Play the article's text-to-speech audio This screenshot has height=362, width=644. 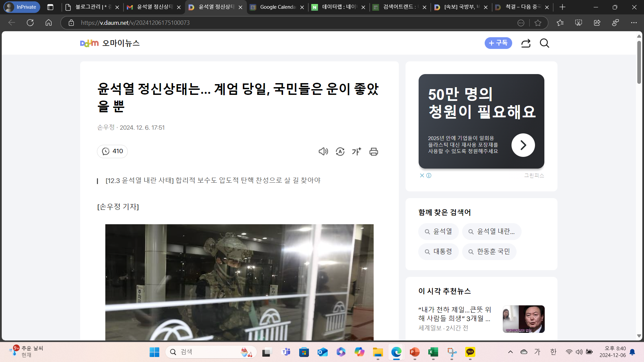point(323,152)
